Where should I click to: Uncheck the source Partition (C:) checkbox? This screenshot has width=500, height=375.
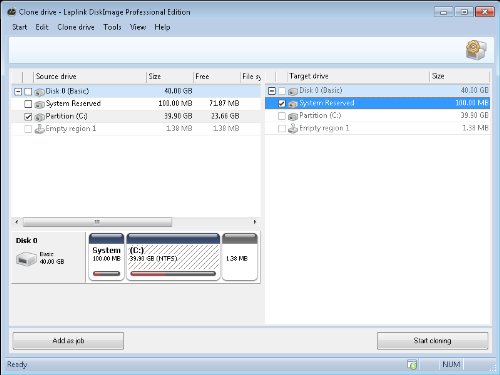(x=28, y=117)
